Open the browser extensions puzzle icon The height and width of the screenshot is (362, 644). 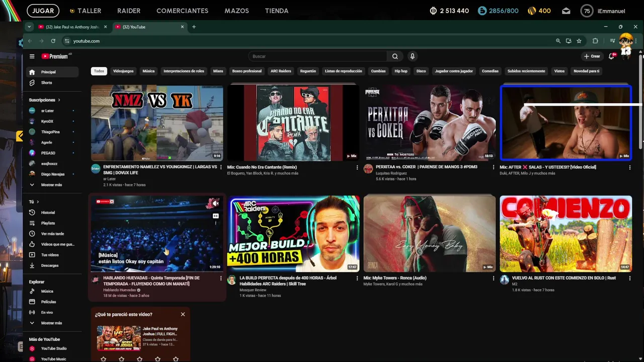click(x=595, y=41)
